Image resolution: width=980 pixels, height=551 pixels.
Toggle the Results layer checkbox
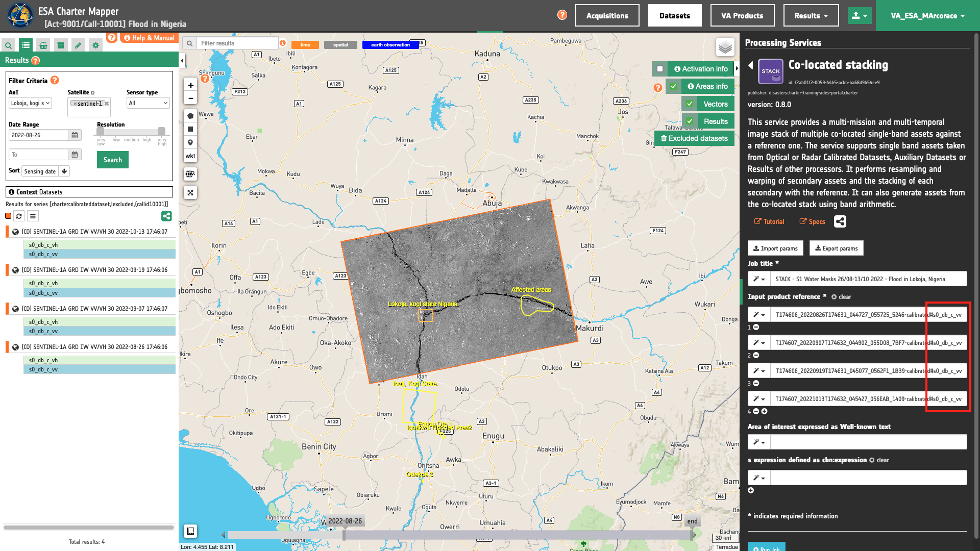pos(690,121)
